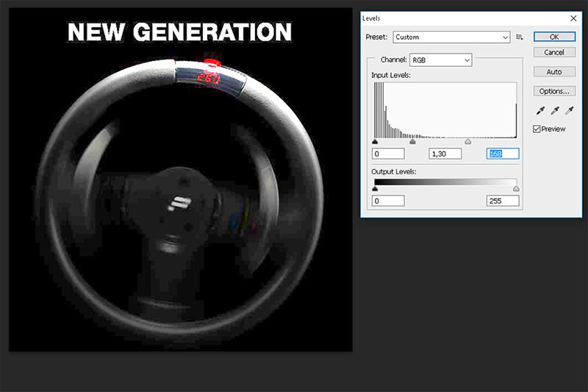Click the output levels white slider handle
This screenshot has width=588, height=392.
(x=516, y=189)
